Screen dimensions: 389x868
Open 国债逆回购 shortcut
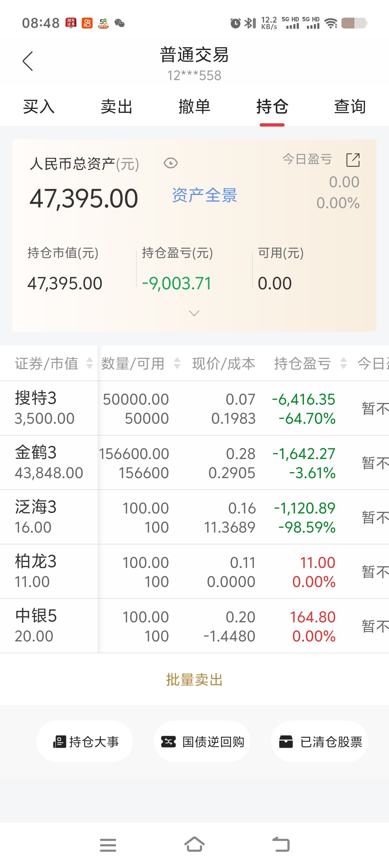pyautogui.click(x=202, y=741)
